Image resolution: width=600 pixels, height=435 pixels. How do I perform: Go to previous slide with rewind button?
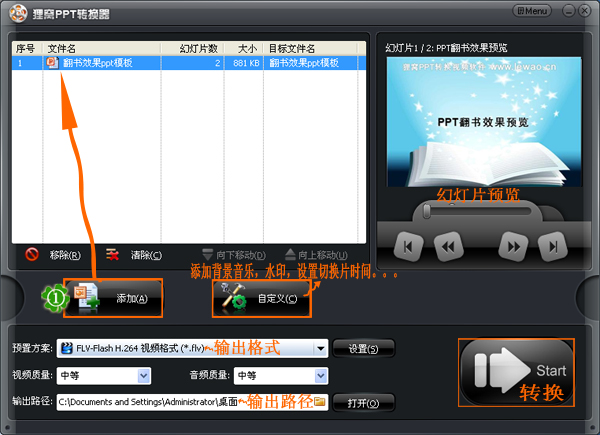(448, 247)
